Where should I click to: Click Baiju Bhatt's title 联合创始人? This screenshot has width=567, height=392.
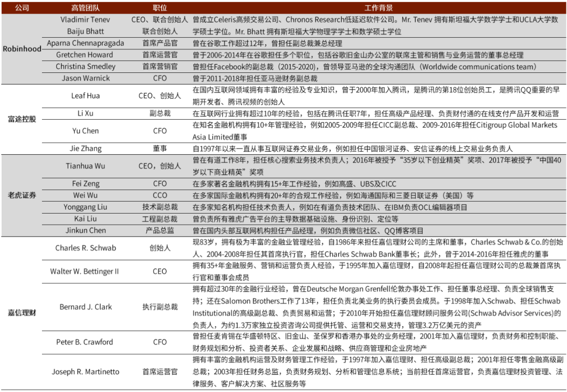coord(160,31)
